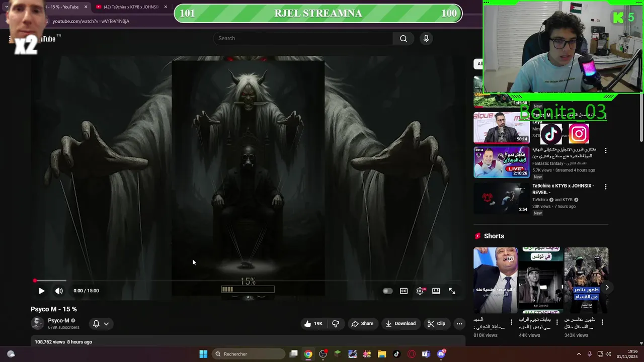Viewport: 644px width, 362px height.
Task: Open the volume icon in the system tray
Action: (x=608, y=354)
